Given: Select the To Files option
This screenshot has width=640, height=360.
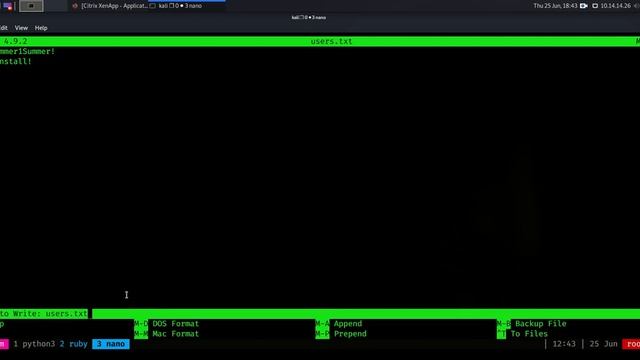Looking at the screenshot, I should pyautogui.click(x=529, y=333).
